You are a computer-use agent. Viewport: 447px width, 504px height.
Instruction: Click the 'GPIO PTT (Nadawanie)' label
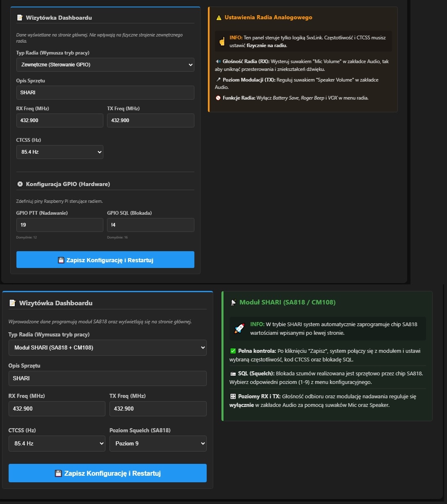[42, 213]
